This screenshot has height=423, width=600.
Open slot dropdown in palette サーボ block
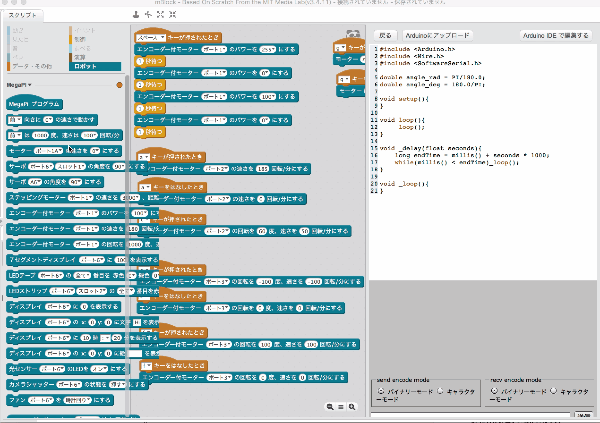pos(70,167)
